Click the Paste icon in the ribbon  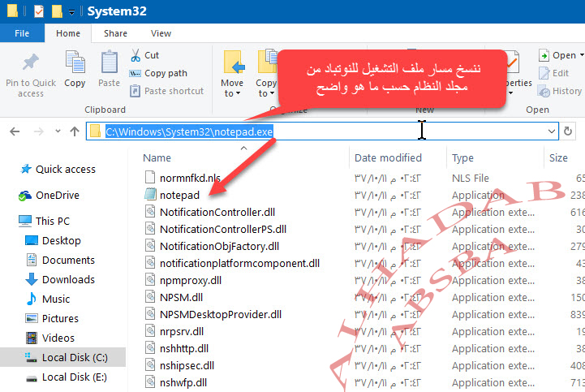point(109,63)
